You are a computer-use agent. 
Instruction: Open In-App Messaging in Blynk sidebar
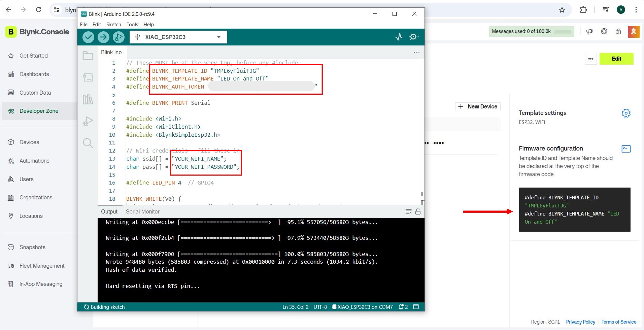(41, 284)
